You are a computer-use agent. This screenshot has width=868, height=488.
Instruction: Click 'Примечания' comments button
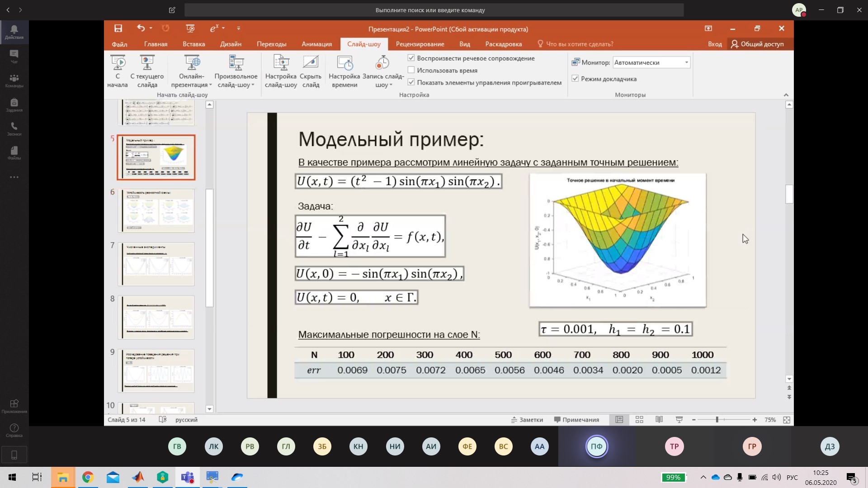pos(577,420)
